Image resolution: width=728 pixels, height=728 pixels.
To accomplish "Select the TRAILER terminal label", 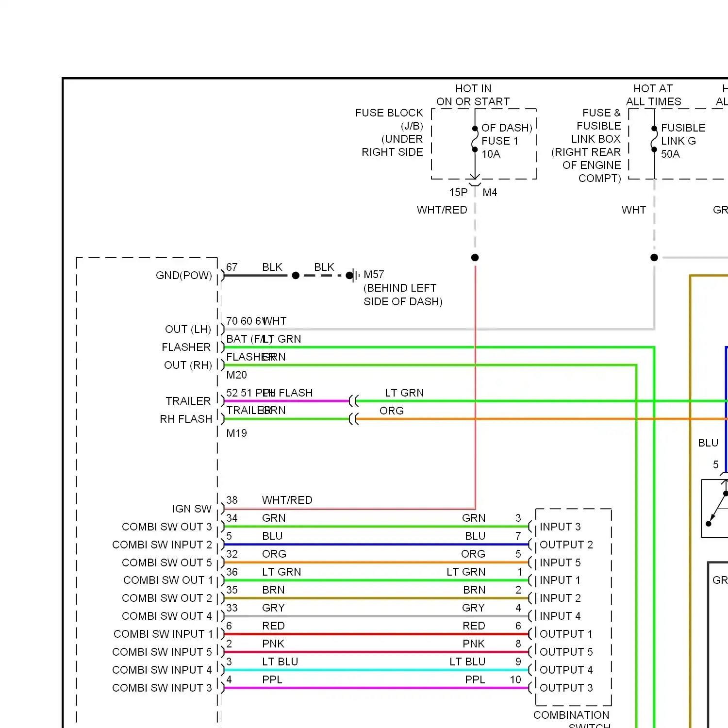I will (x=188, y=401).
